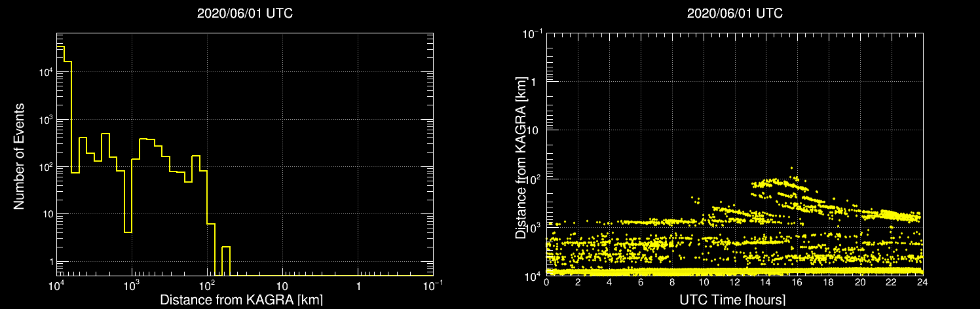Click the UTC Time [hours] axis label

click(x=734, y=300)
